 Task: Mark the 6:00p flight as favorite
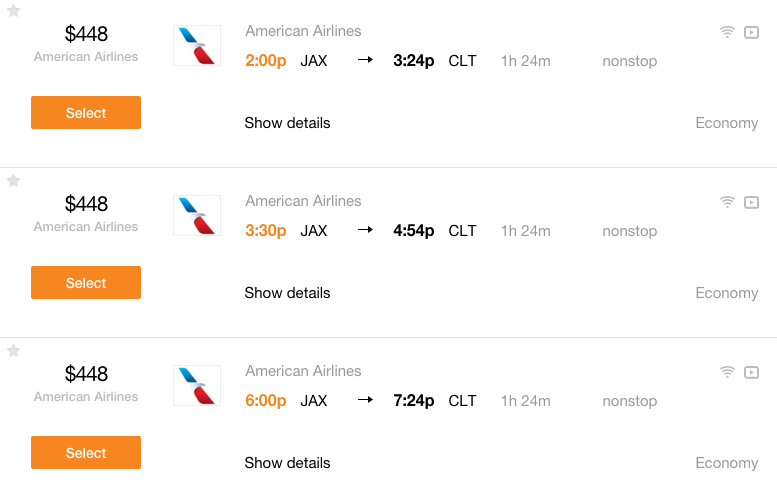coord(13,350)
